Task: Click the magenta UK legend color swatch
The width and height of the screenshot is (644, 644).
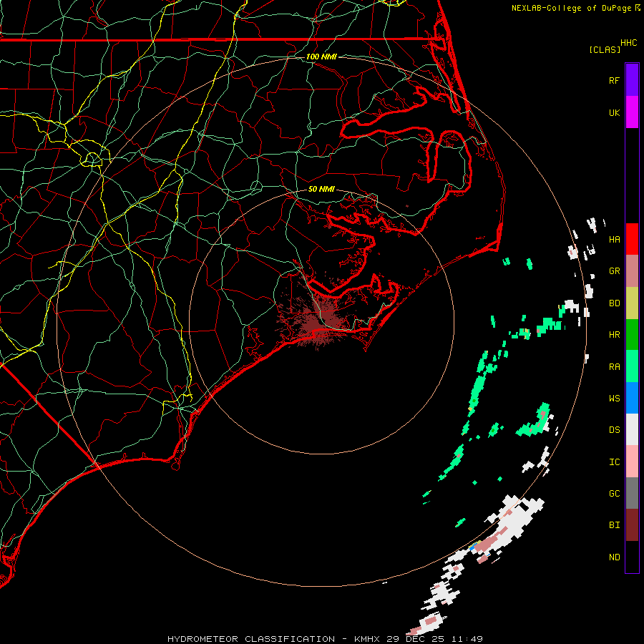Action: pos(632,112)
